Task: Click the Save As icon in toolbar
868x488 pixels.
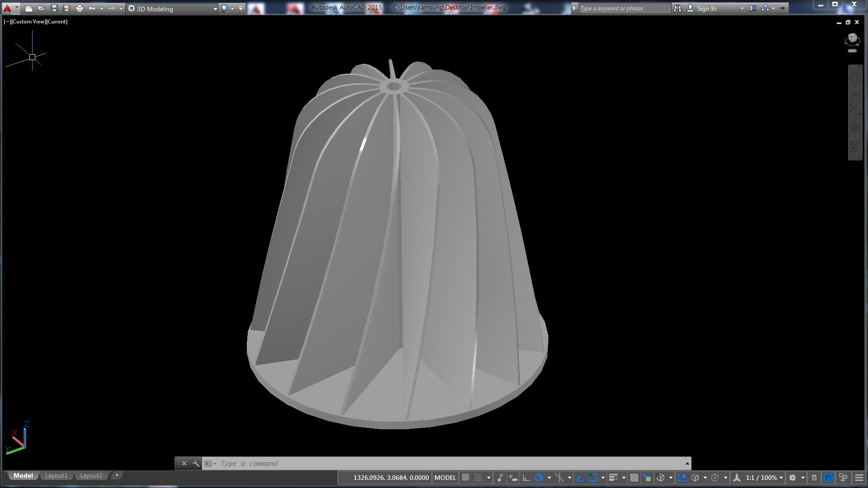Action: 66,8
